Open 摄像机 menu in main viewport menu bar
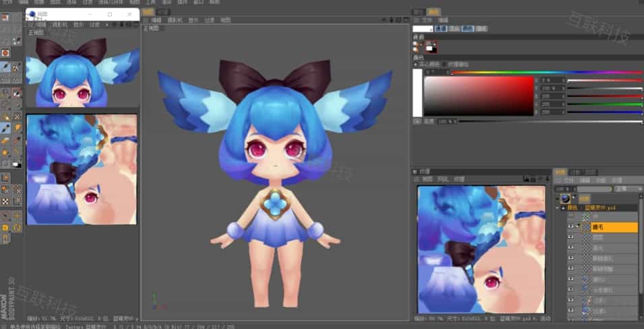 175,20
